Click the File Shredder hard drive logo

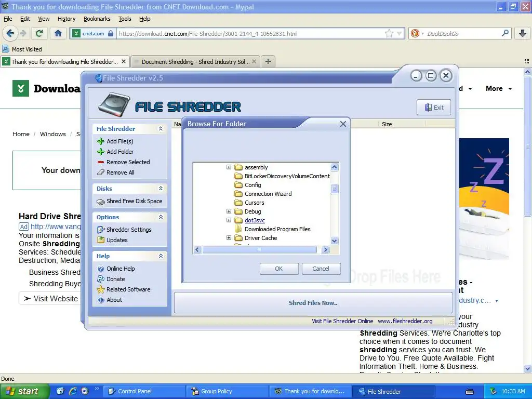(x=114, y=104)
